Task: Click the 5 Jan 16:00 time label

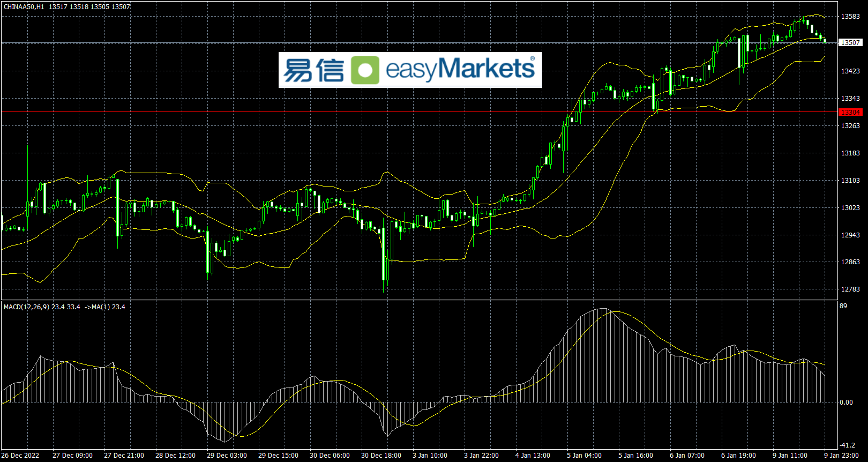Action: [635, 456]
